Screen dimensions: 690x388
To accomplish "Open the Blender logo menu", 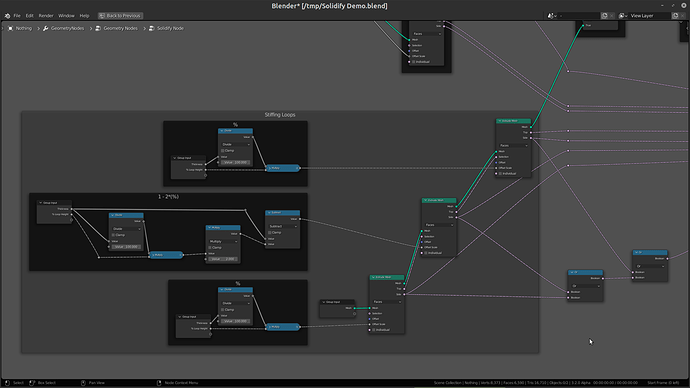I will (x=7, y=15).
